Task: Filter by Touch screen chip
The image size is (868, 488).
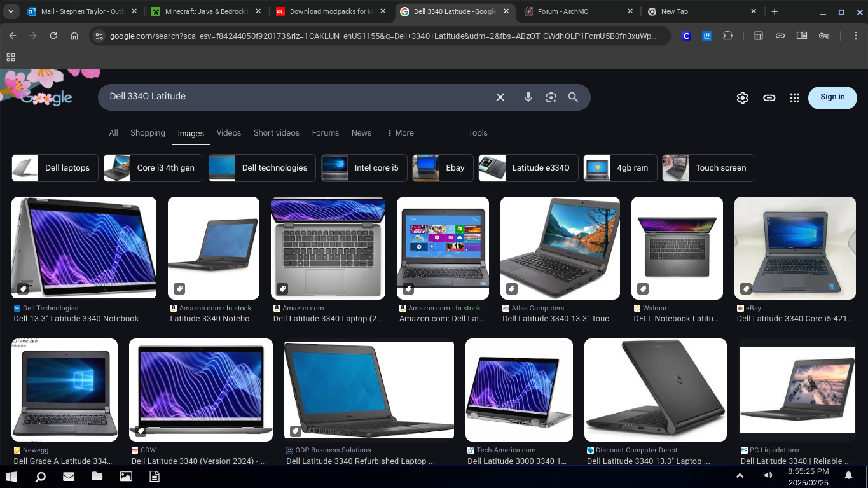Action: tap(708, 168)
